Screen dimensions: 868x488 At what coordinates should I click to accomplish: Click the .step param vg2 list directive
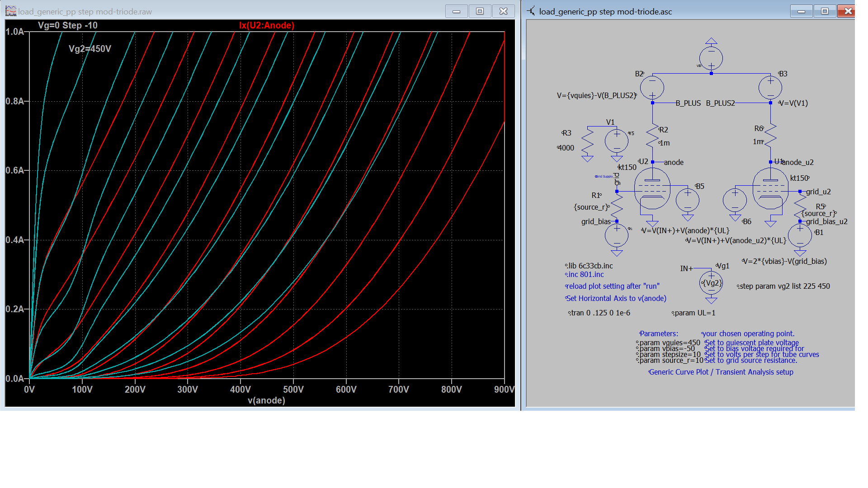point(784,286)
